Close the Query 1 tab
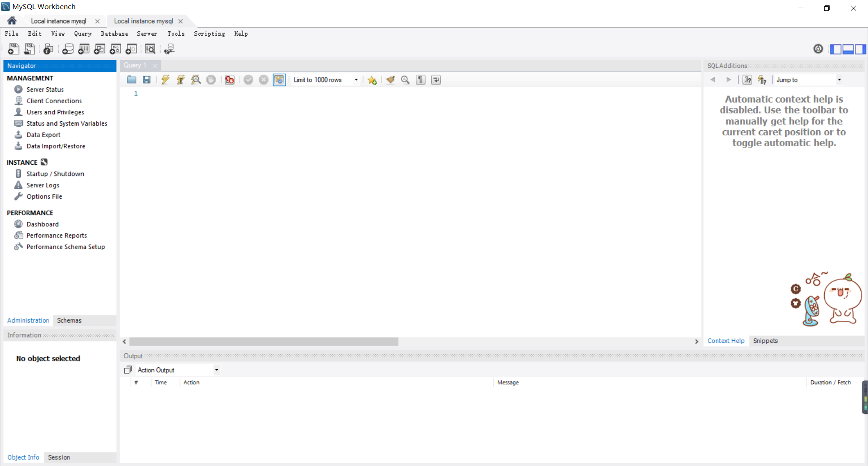Viewport: 868px width, 466px height. [155, 66]
